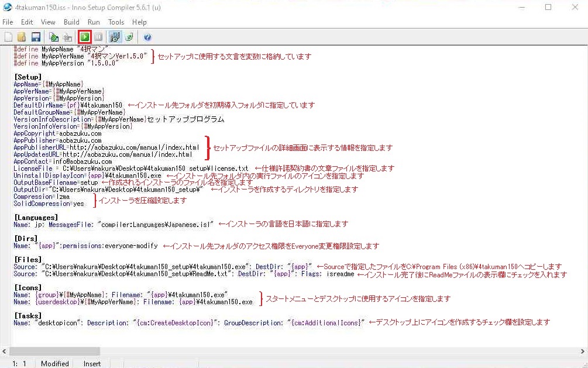Click the 'AppPublisherURL' line
This screenshot has height=368, width=588.
tap(106, 147)
